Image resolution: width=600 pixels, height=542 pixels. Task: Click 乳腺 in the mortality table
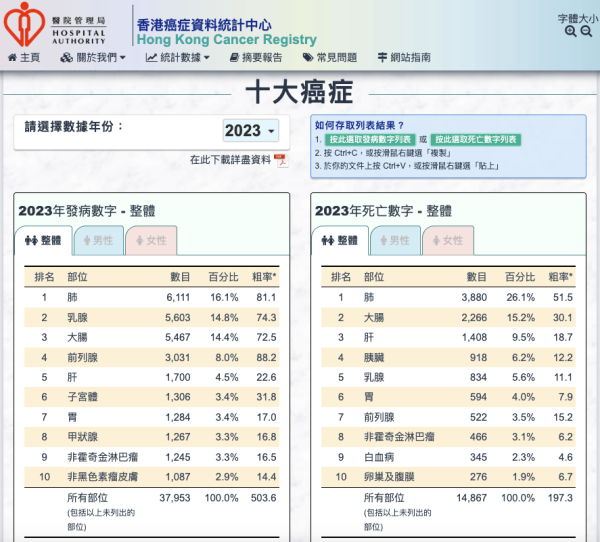click(x=374, y=377)
